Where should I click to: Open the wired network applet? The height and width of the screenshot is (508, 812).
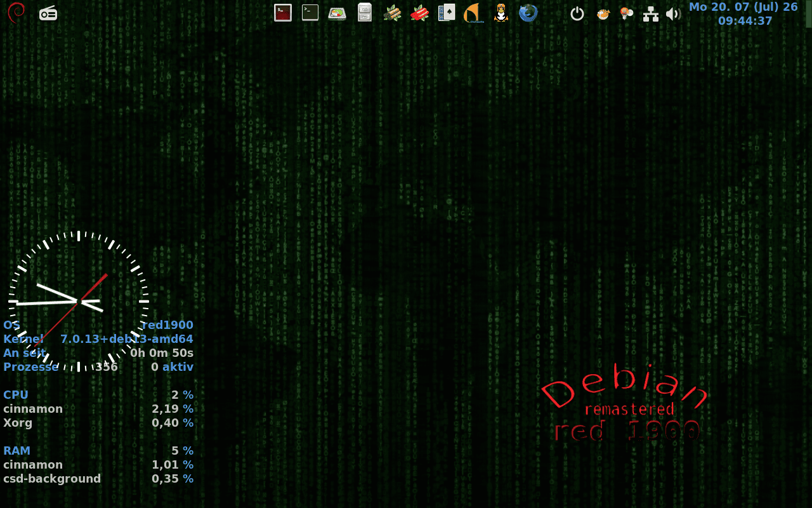[651, 14]
